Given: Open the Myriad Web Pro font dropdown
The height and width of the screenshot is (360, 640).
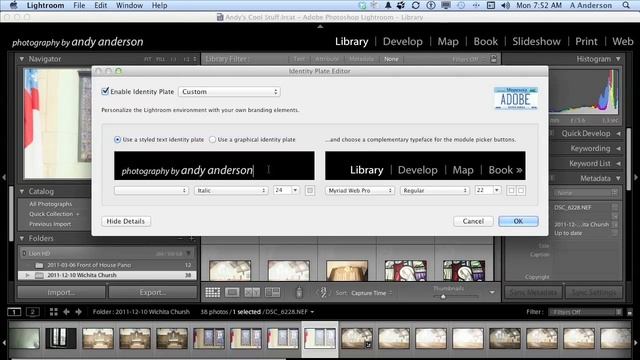Looking at the screenshot, I should (360, 191).
